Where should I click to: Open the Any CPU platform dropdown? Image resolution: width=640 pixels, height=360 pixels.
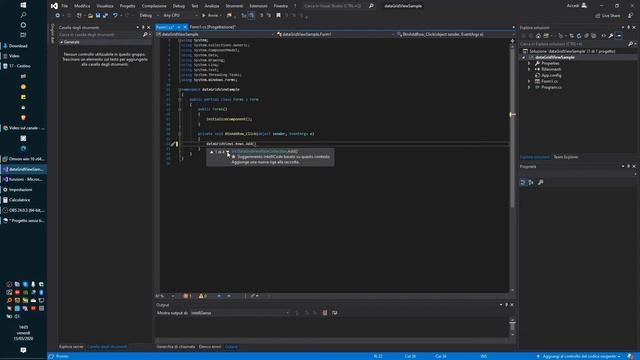pos(180,16)
